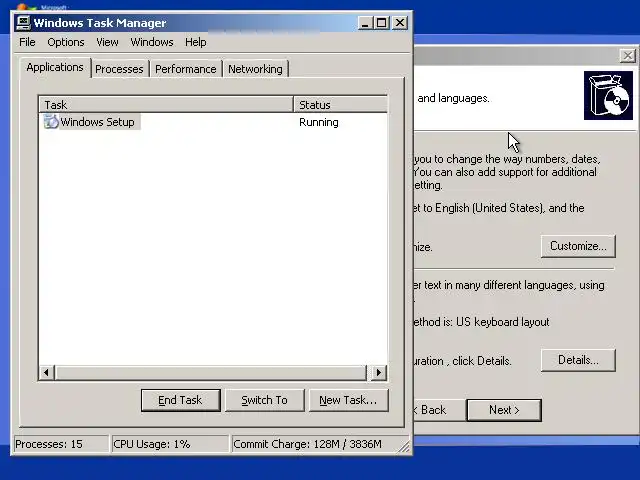This screenshot has height=480, width=640.
Task: Close the setup wizard window
Action: point(628,56)
